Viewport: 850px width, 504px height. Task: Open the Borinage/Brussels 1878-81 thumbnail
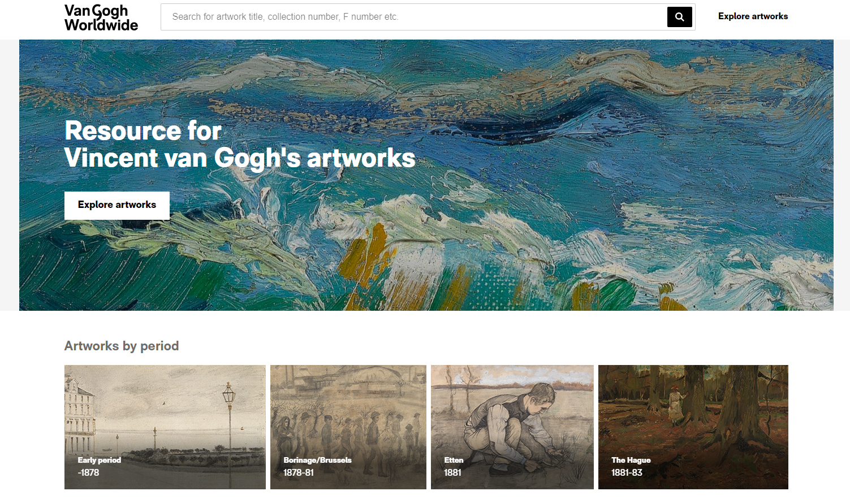(348, 427)
